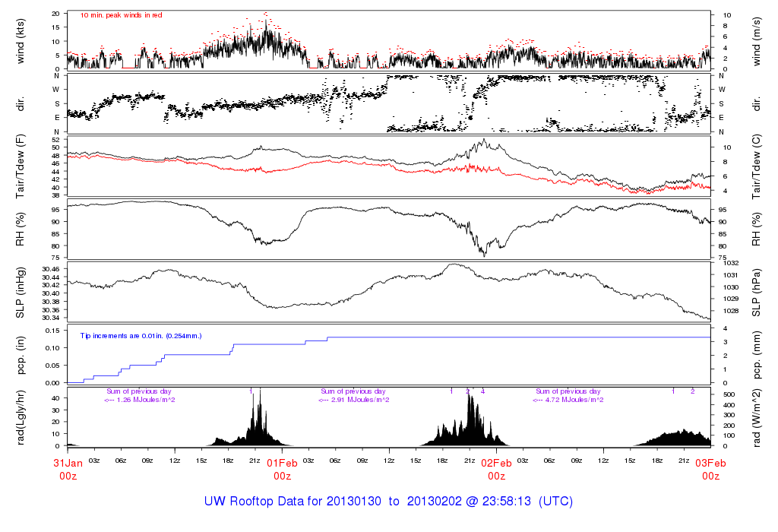Select the "wind (kts)" axis label
This screenshot has width=778, height=532.
coord(21,41)
